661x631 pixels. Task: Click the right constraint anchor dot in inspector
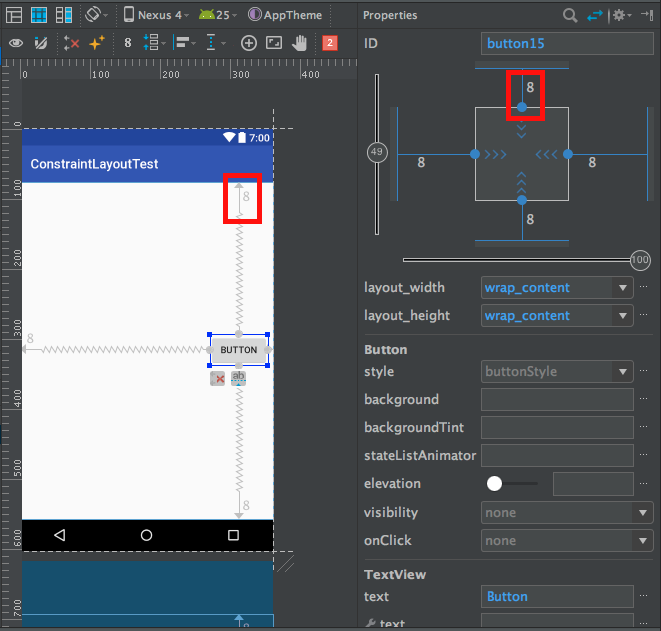(568, 154)
